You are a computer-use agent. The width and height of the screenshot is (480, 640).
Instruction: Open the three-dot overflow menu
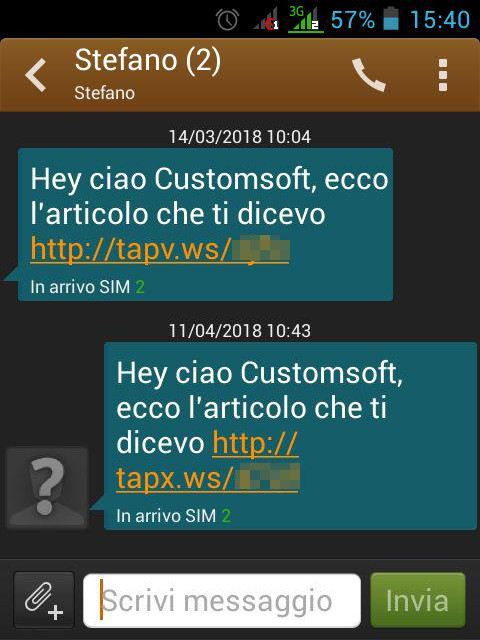pos(443,75)
